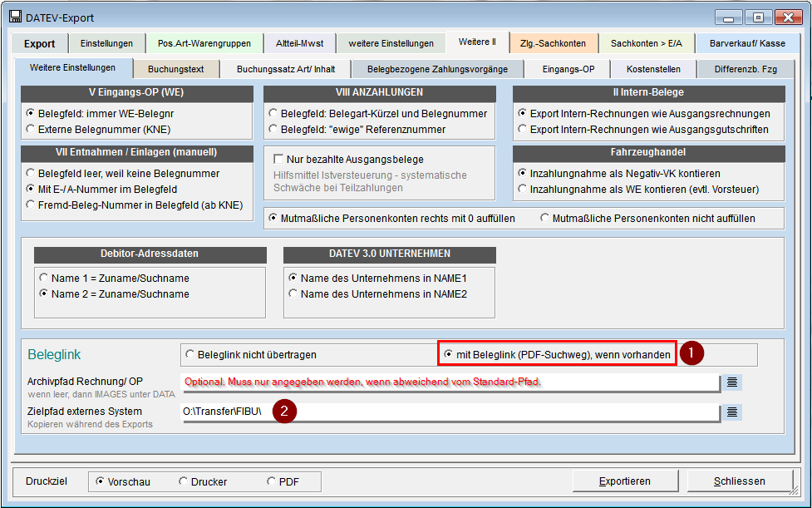Open the 'Sachkonten > E/A' tab
This screenshot has height=508, width=812.
coord(647,43)
